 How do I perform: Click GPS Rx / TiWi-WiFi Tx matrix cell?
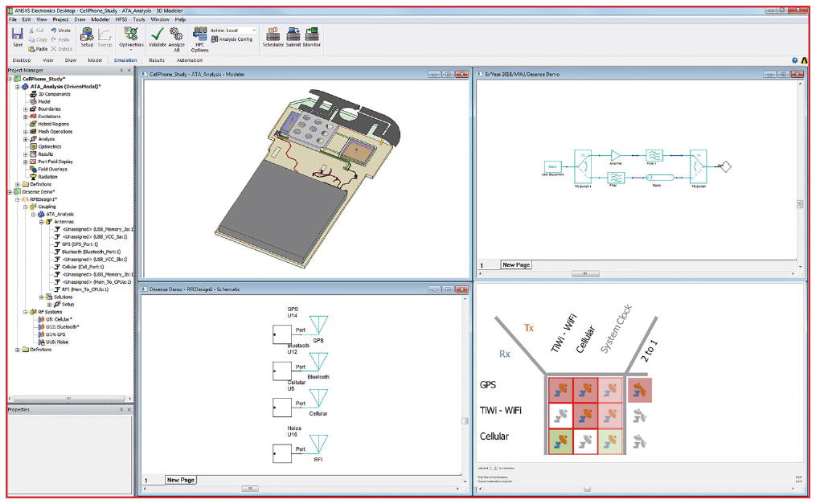click(560, 390)
